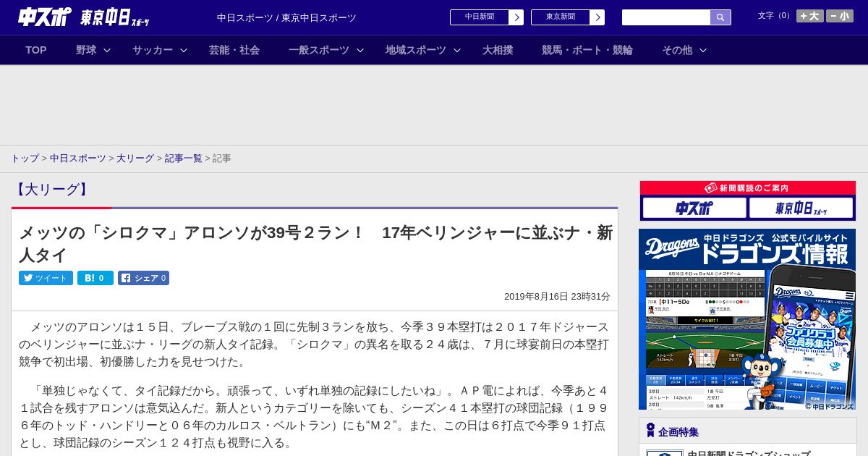Click the 【大リーグ】 section heading

[x=52, y=190]
